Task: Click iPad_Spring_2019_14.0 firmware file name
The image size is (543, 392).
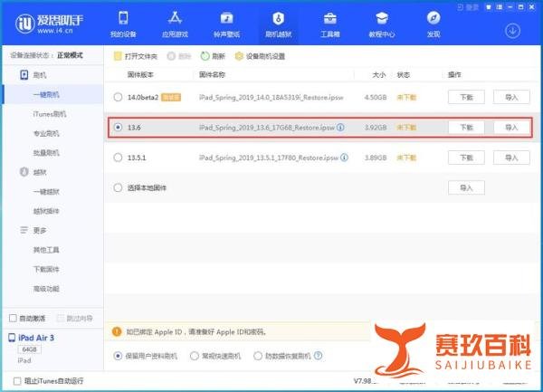Action: pos(271,97)
